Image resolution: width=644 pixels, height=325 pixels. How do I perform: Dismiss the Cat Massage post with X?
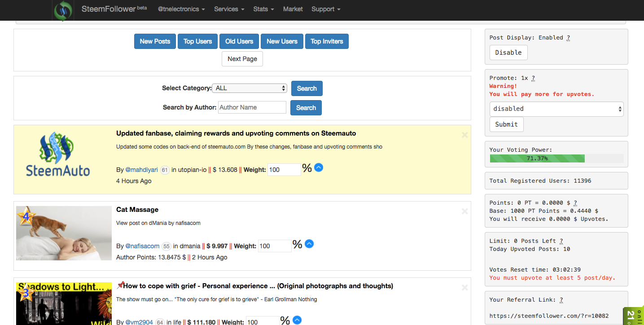click(x=465, y=211)
